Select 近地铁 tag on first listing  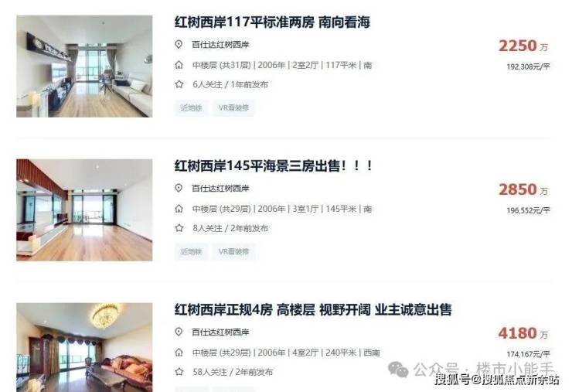(191, 107)
